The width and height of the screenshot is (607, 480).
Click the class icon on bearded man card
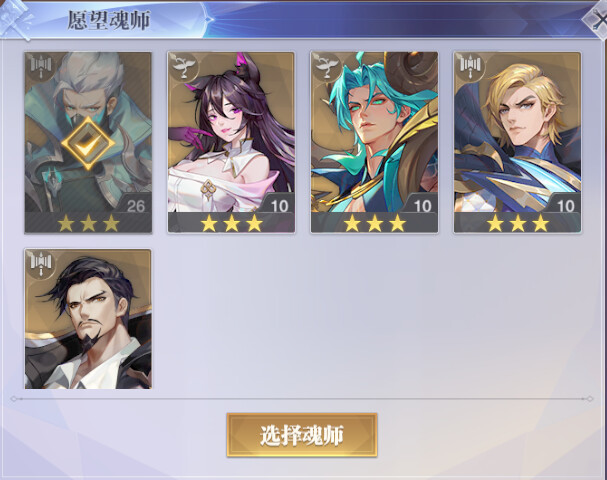click(41, 264)
